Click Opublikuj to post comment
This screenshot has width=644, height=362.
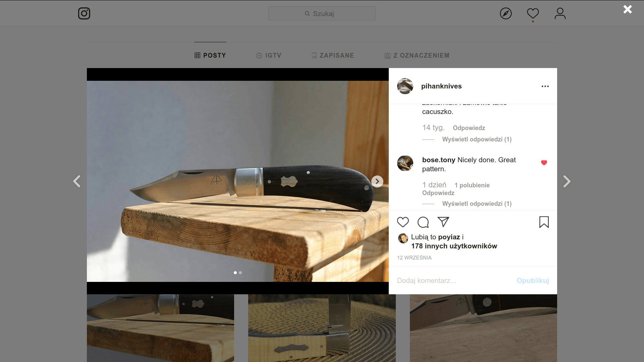click(x=532, y=281)
